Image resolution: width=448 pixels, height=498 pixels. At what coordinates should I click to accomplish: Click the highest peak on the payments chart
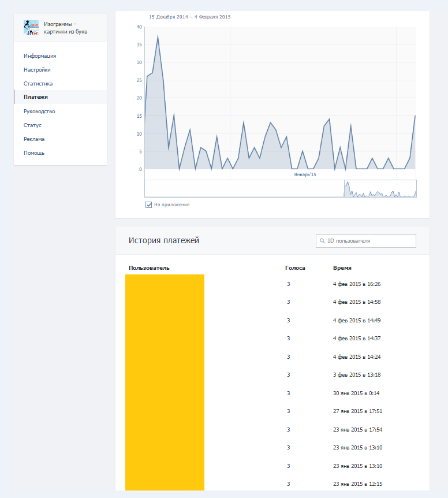(158, 36)
